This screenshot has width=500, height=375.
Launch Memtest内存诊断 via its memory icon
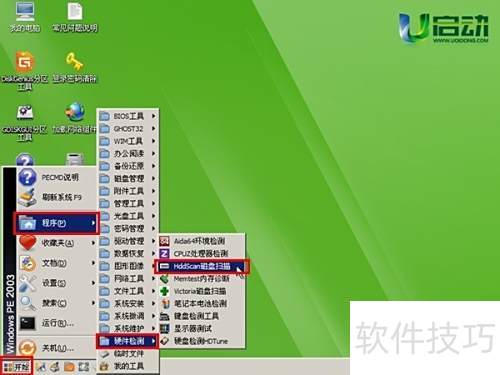click(164, 279)
